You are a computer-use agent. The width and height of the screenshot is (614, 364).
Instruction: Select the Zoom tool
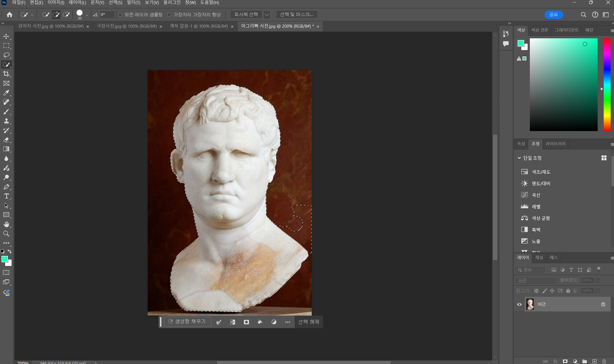point(6,234)
